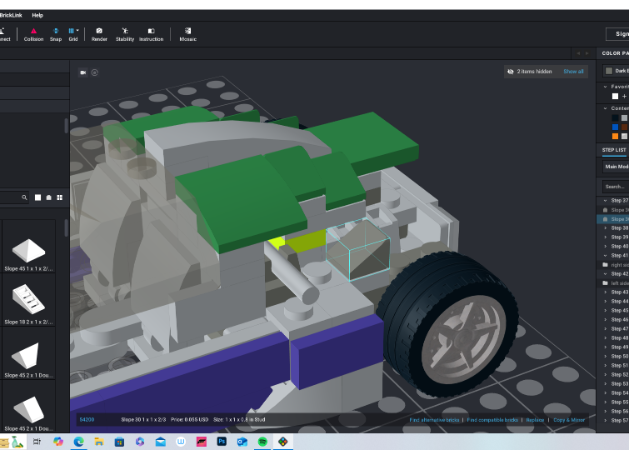This screenshot has height=450, width=629.
Task: Expand Step 57 in step list
Action: pyautogui.click(x=604, y=421)
